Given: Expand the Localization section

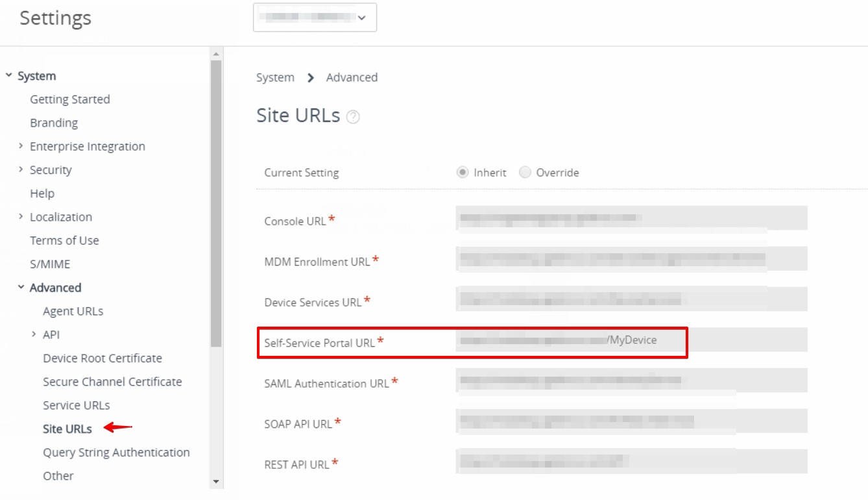Looking at the screenshot, I should 21,217.
